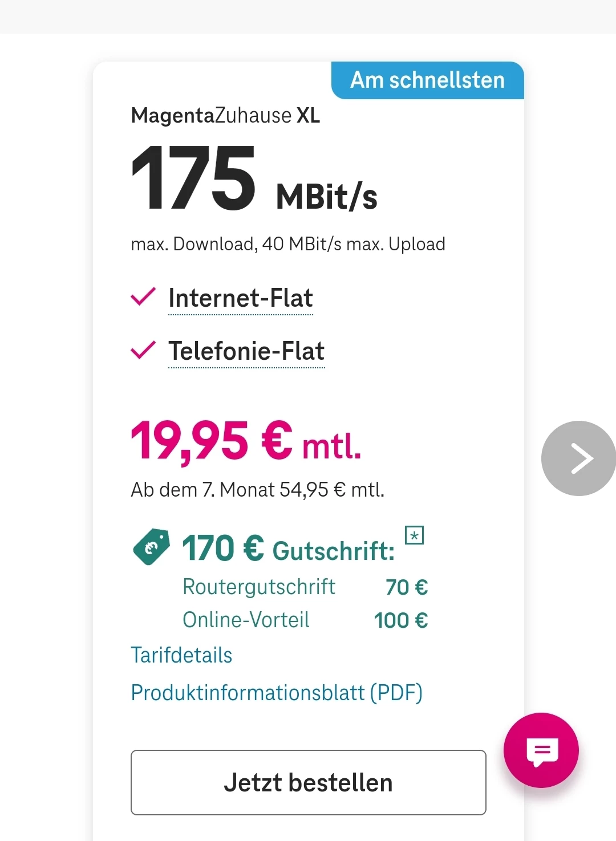Viewport: 616px width, 841px height.
Task: Click the Routergutschrift 70 € row
Action: [x=305, y=587]
